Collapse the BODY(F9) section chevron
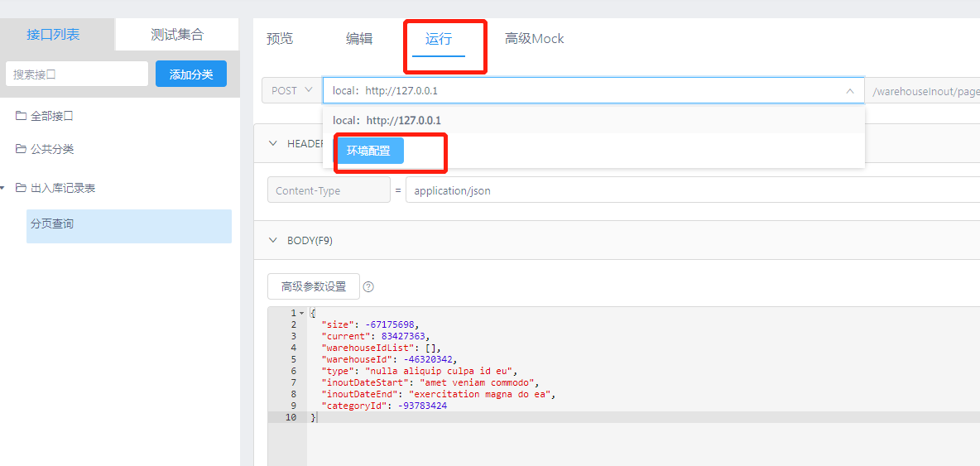Screen dimensions: 980x466 272,240
